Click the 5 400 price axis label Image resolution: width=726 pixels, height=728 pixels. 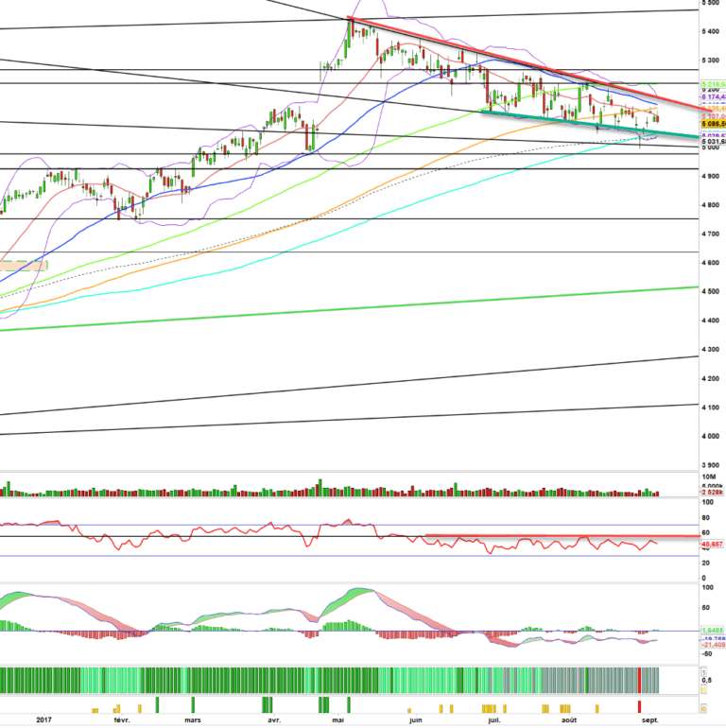click(710, 31)
